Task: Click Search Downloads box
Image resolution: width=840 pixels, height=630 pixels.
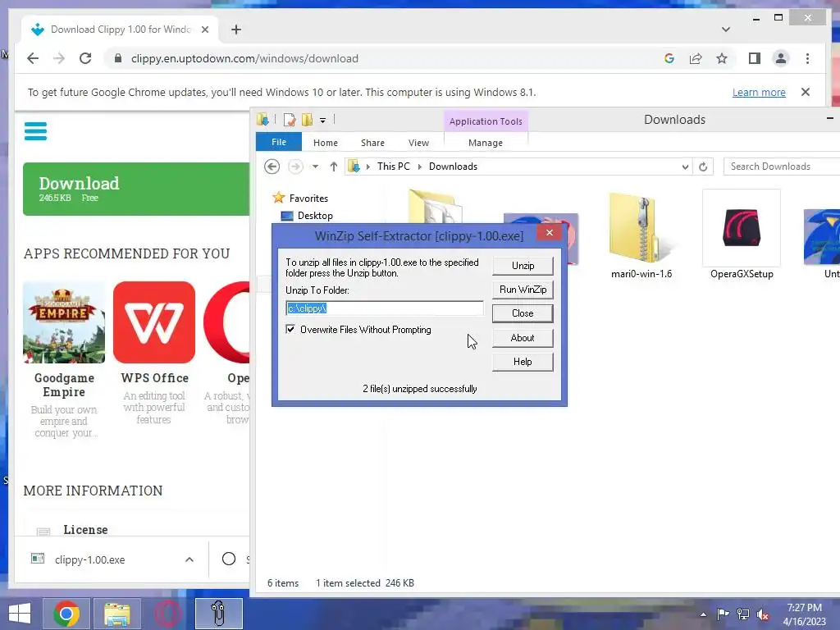Action: click(781, 166)
